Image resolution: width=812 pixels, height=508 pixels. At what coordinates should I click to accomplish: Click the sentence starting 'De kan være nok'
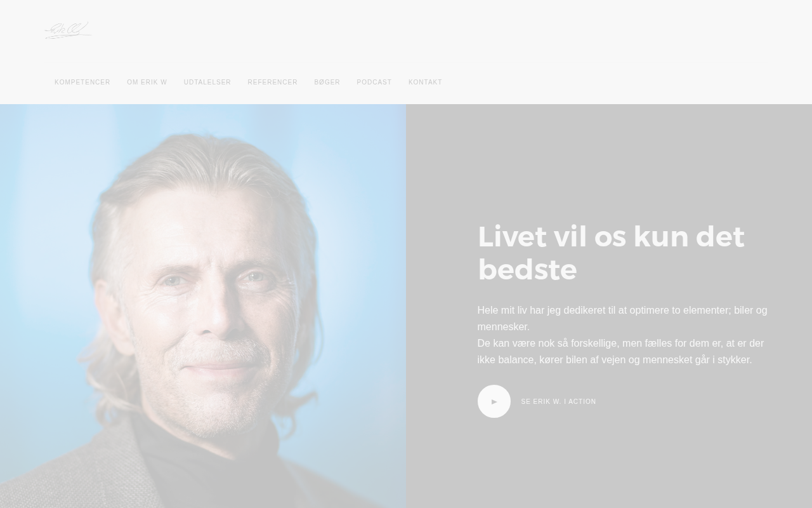tap(620, 351)
